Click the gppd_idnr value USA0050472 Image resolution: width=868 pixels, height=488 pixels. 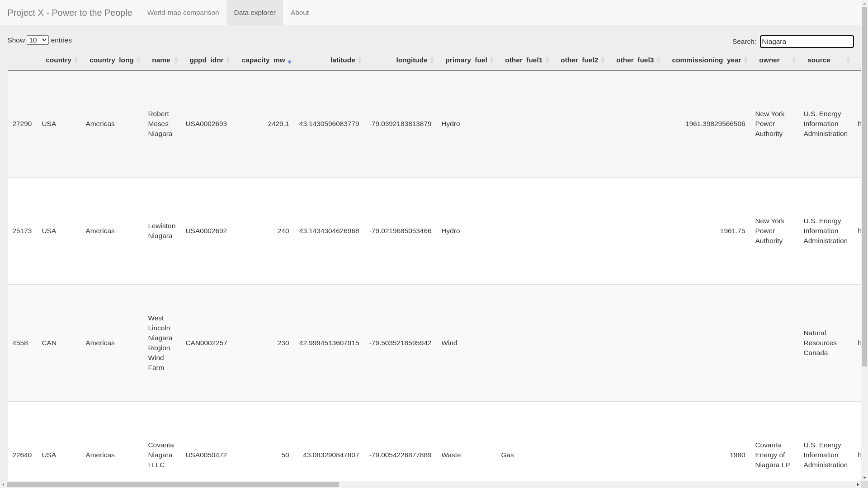206,455
